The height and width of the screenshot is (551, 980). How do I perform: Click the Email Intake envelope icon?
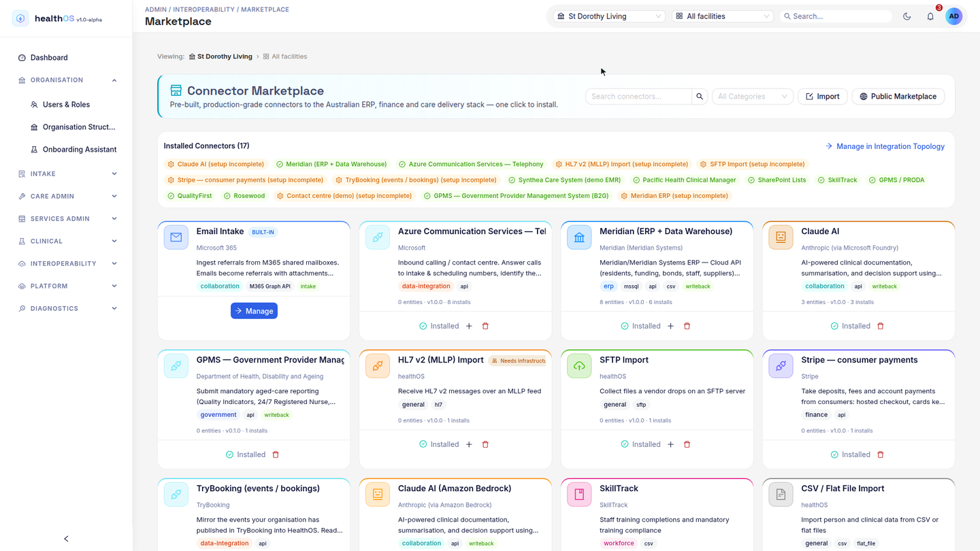(176, 237)
